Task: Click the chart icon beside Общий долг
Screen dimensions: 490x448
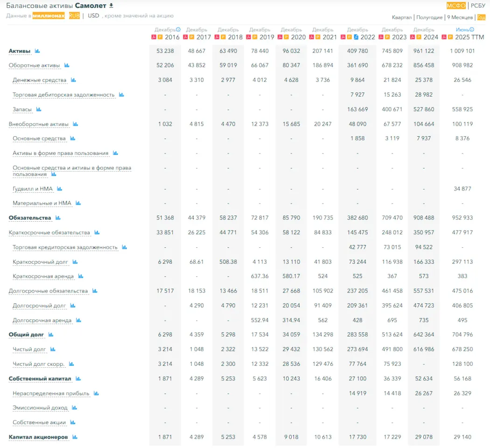Action: [x=51, y=335]
